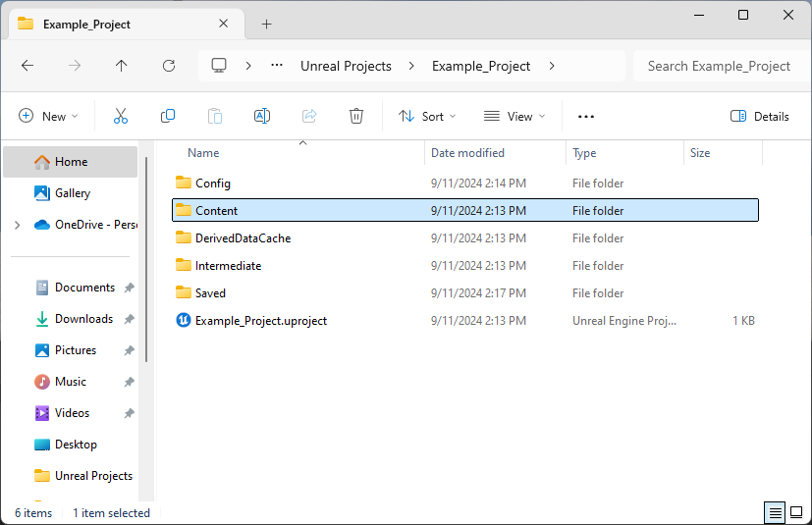Click the 9/11/2024 2:17 PM date cell
This screenshot has height=525, width=812.
click(478, 293)
